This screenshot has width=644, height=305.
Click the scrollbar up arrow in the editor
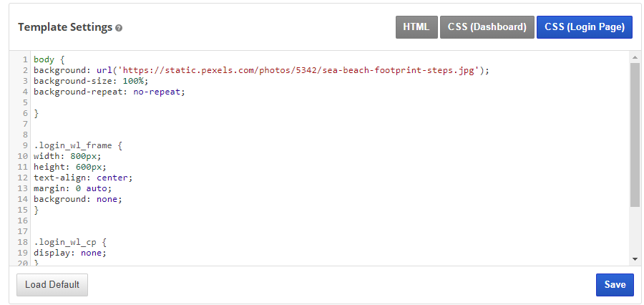coord(635,57)
